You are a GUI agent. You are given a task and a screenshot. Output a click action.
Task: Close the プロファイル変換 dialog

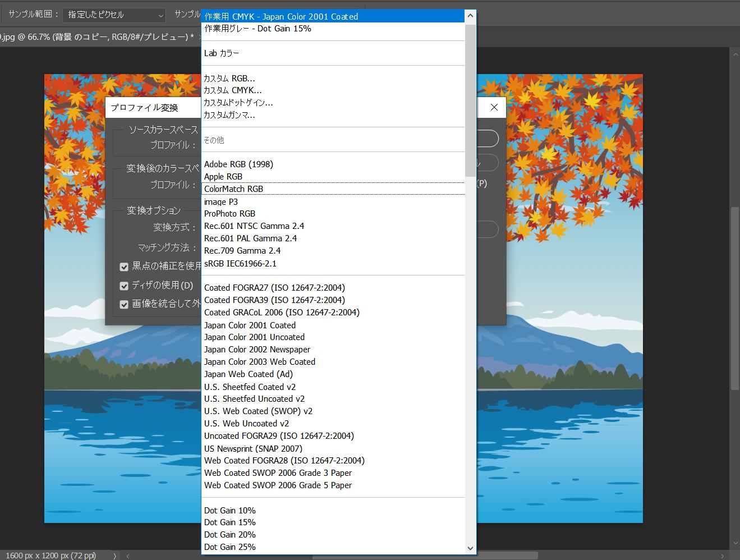(494, 107)
